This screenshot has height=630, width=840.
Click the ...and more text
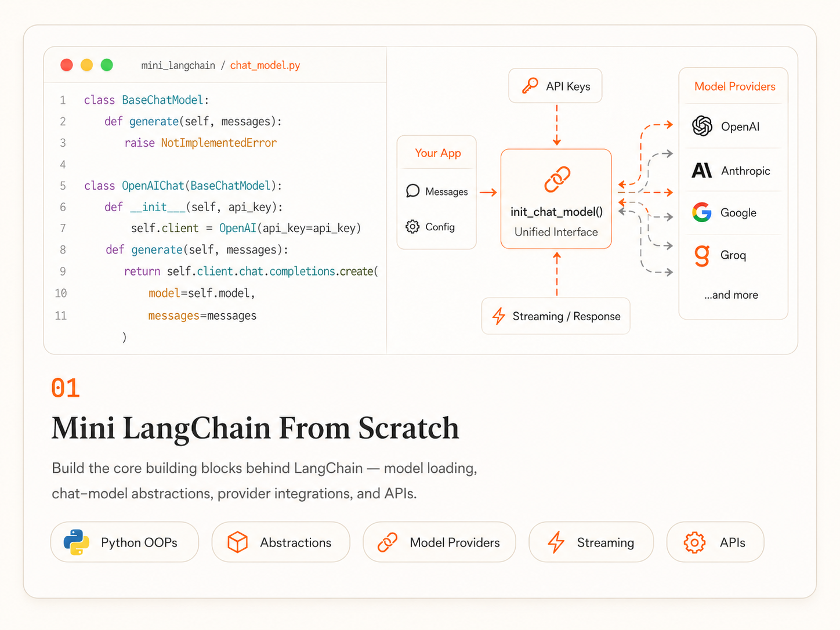(x=731, y=295)
